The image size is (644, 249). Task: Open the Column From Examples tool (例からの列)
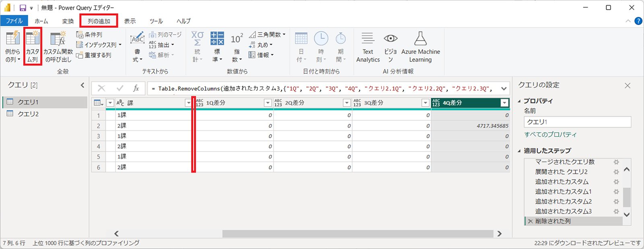tap(12, 46)
